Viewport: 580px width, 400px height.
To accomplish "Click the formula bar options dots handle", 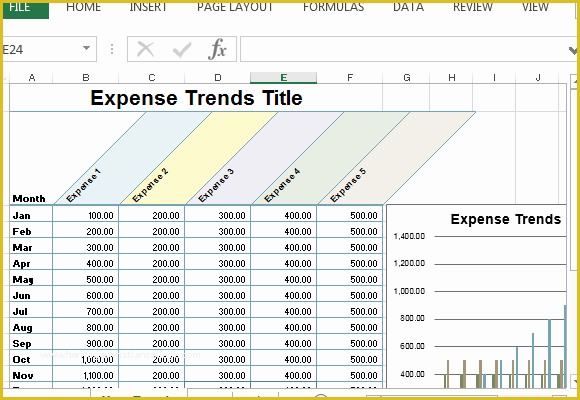I will point(112,49).
